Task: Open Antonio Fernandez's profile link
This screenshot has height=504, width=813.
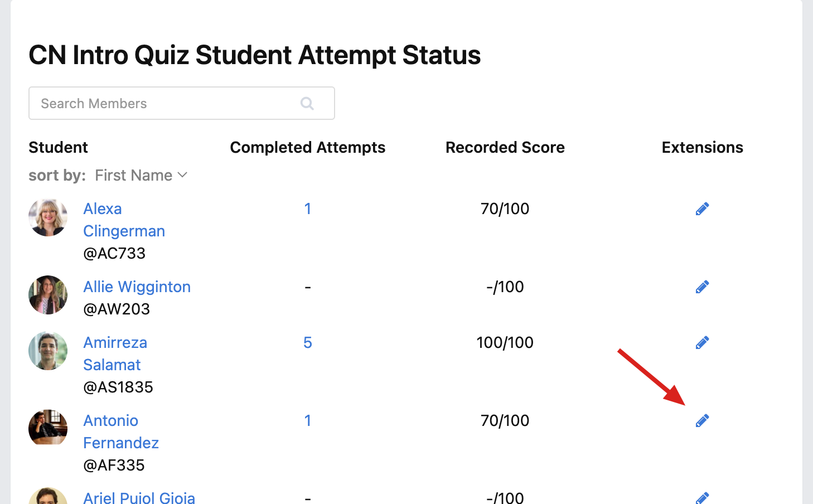Action: click(121, 432)
